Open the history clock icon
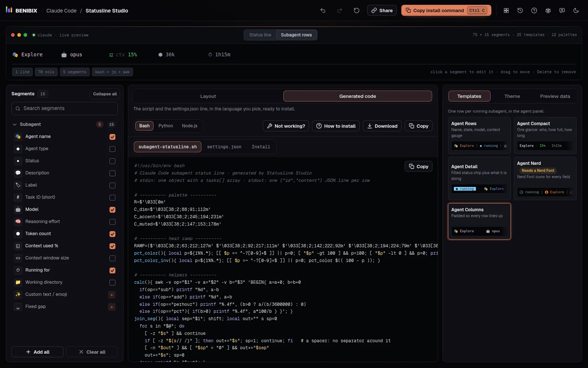The height and width of the screenshot is (368, 588). pos(520,11)
